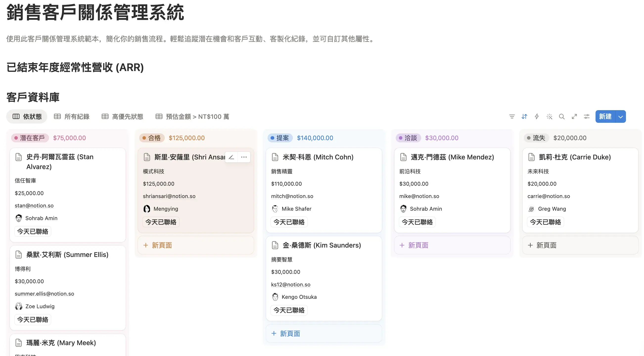This screenshot has width=644, height=356.
Task: Click the sort icon with up-down arrows
Action: [x=524, y=117]
